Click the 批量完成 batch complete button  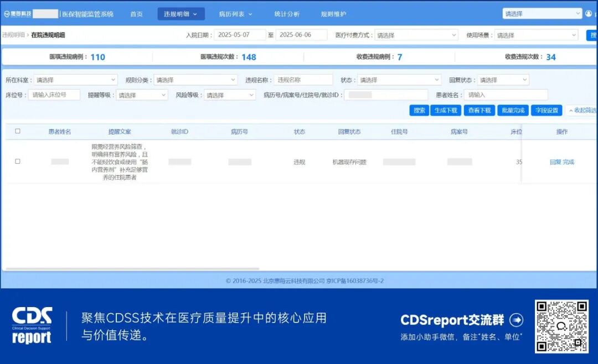tap(513, 110)
